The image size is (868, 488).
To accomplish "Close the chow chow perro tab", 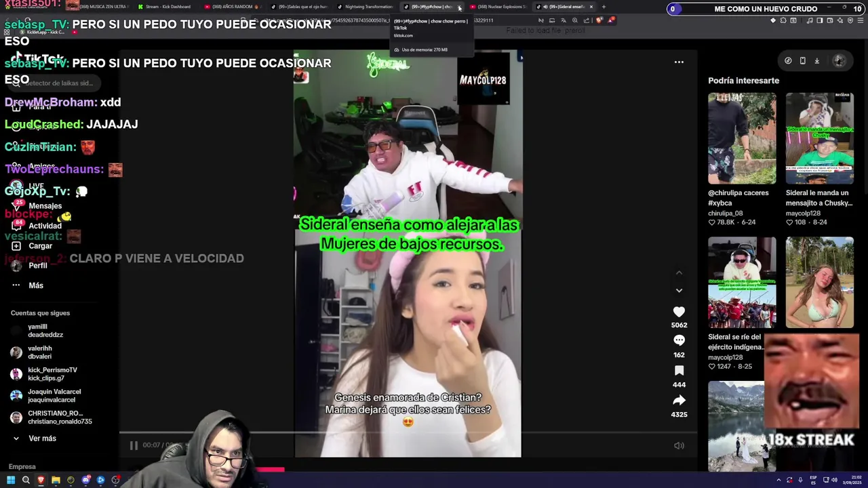I will point(459,7).
